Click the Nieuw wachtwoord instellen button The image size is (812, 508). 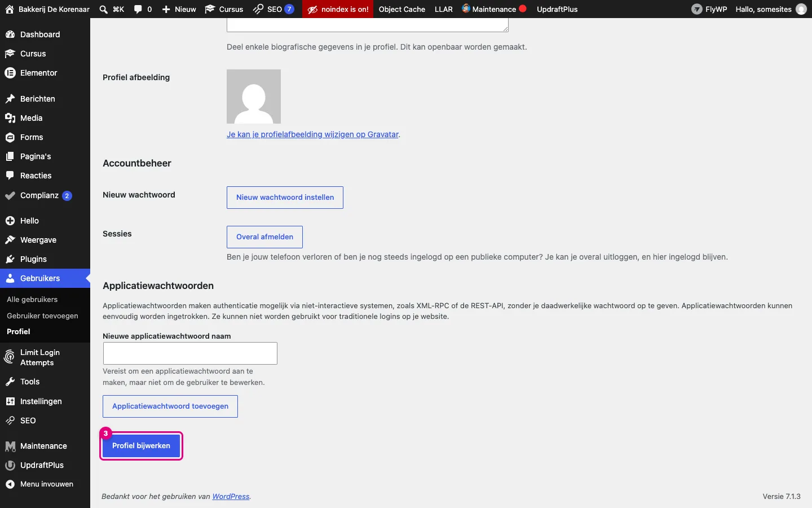[x=285, y=198]
